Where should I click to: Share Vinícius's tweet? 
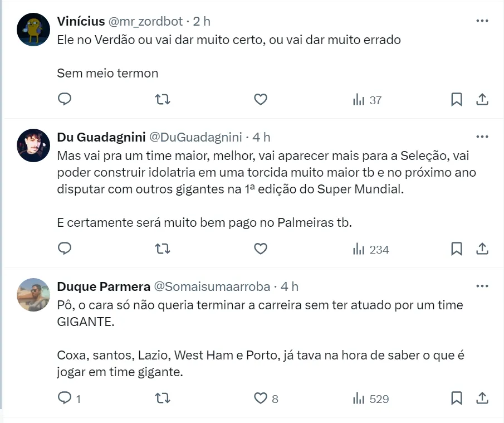pos(482,100)
